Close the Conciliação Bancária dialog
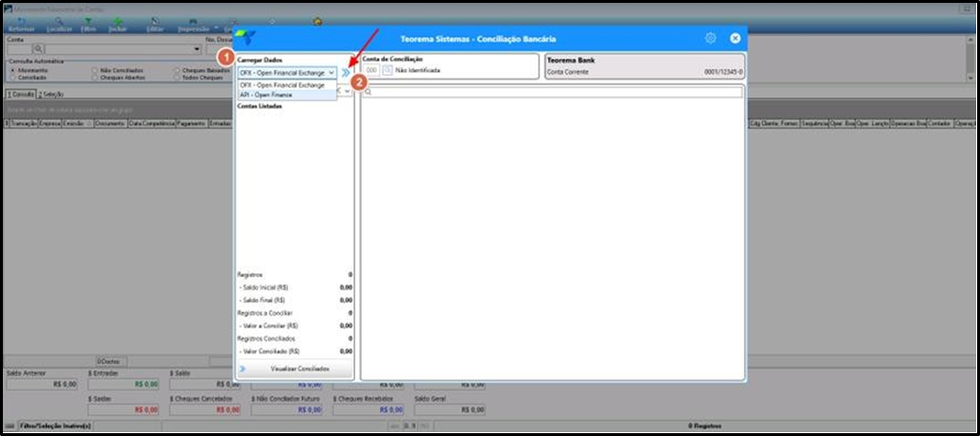 tap(735, 38)
